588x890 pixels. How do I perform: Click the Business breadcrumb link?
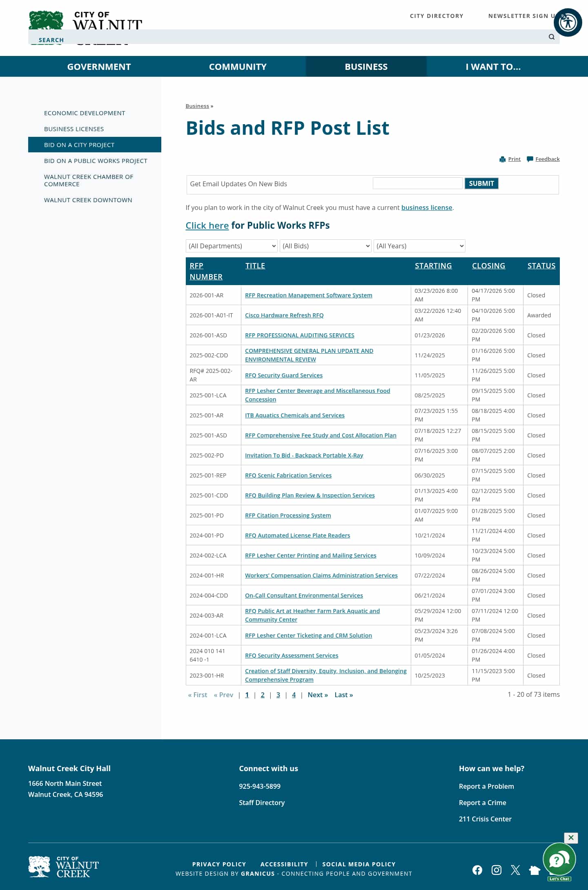coord(197,106)
